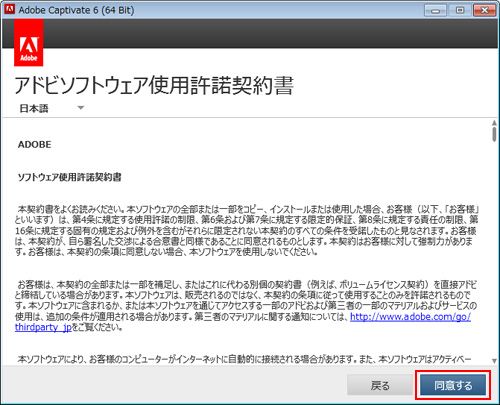The image size is (500, 405).
Task: Click the bold ADOBE text in the license
Action: pos(35,145)
